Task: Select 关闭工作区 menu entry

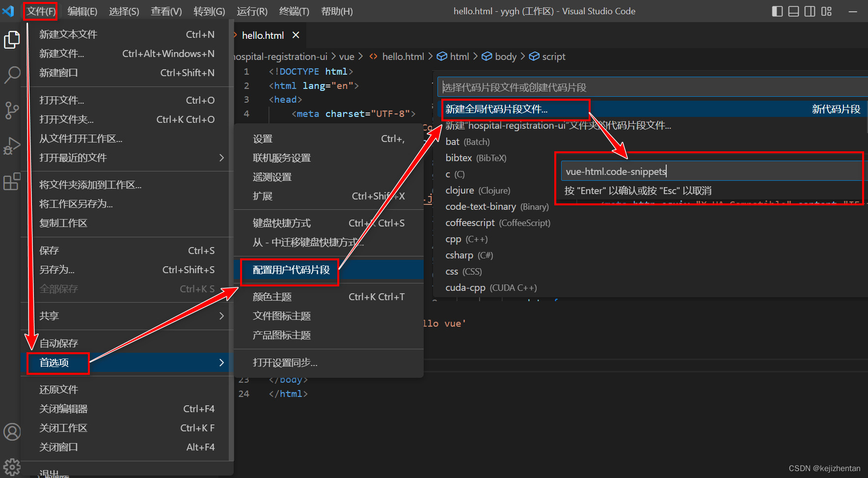Action: (x=127, y=428)
